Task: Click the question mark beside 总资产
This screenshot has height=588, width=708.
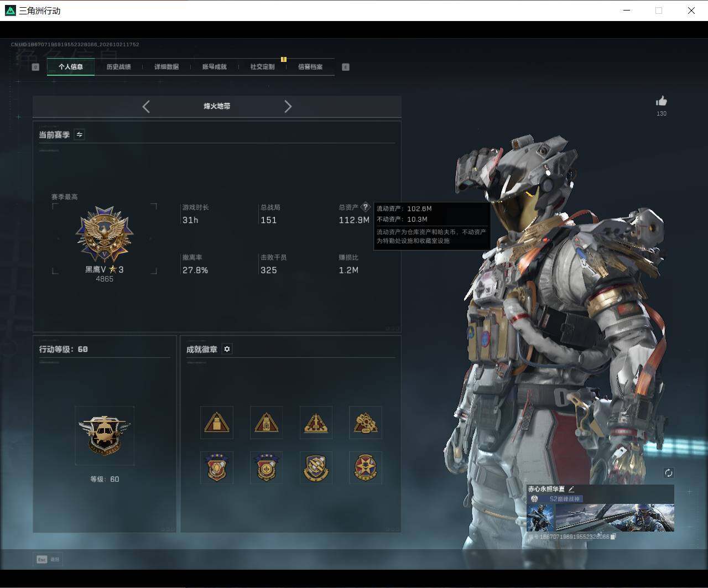Action: [365, 207]
